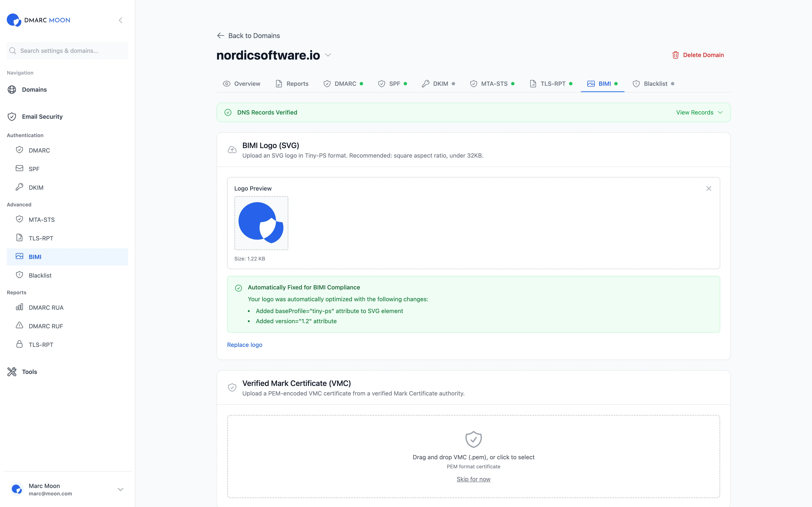Click the back arrow beside Back to Domains
The width and height of the screenshot is (812, 507).
[221, 35]
